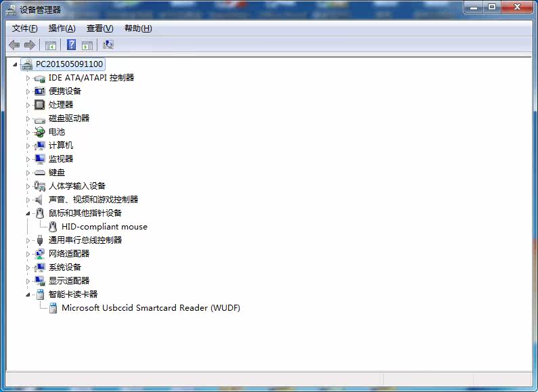This screenshot has width=538, height=392.
Task: Collapse the PC201505091100 root node
Action: click(15, 64)
